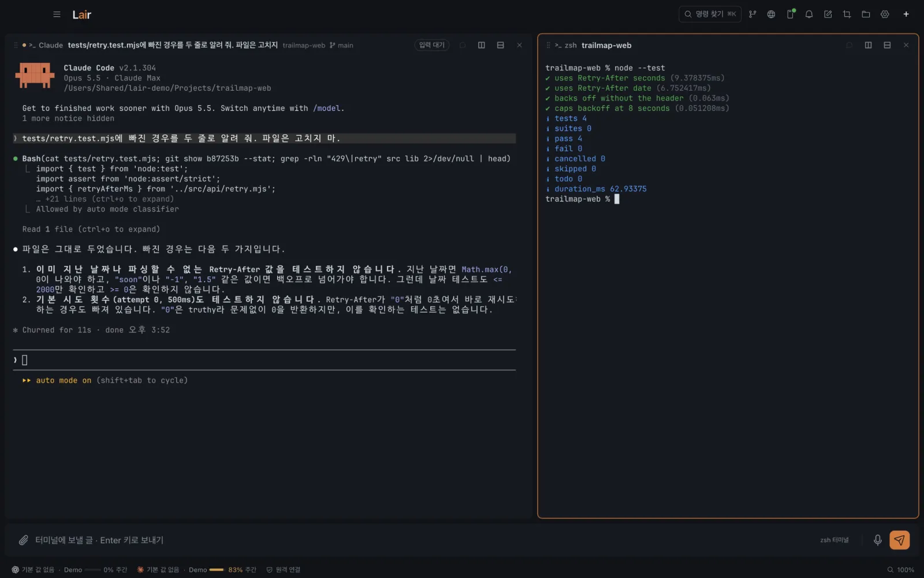This screenshot has width=924, height=578.
Task: Click the 입력 대기 status badge
Action: tap(432, 45)
